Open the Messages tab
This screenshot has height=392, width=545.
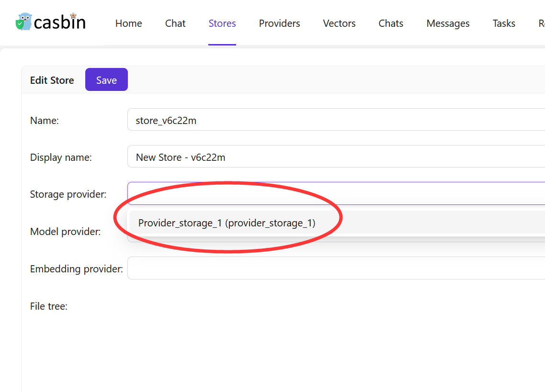pos(448,23)
